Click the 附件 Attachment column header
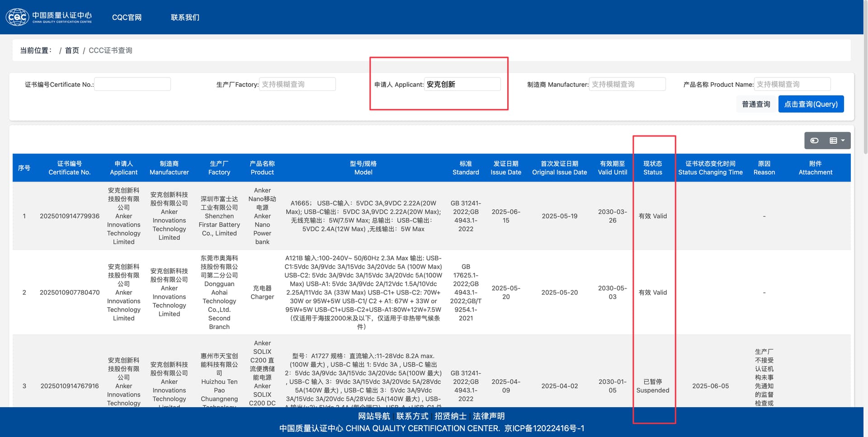This screenshot has height=437, width=868. click(x=816, y=168)
